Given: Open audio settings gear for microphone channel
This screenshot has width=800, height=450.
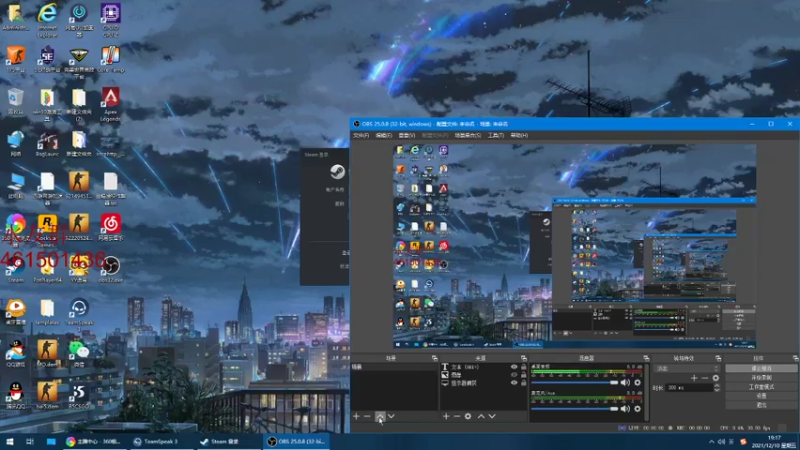Looking at the screenshot, I should tap(637, 409).
